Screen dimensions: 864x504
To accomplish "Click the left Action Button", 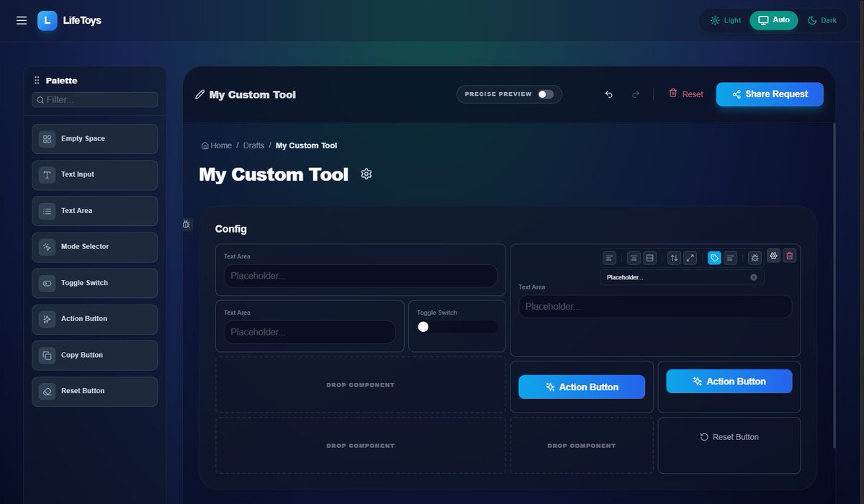I will click(x=582, y=387).
